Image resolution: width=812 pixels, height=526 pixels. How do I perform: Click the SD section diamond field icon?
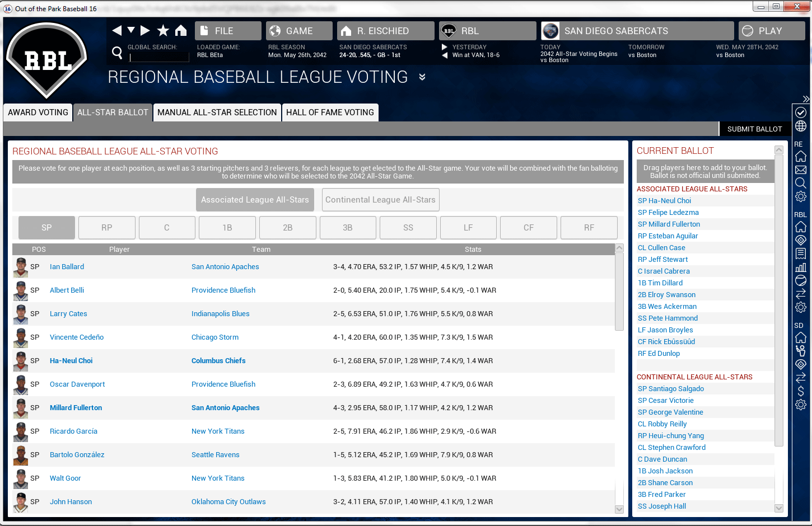coord(801,364)
